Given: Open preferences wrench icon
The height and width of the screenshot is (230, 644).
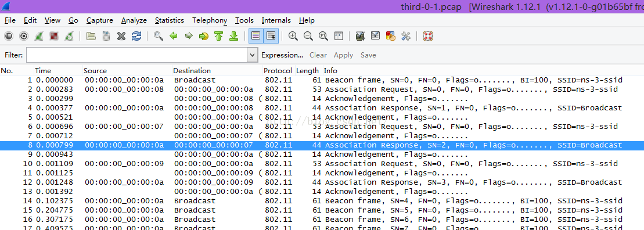Looking at the screenshot, I should pos(406,36).
